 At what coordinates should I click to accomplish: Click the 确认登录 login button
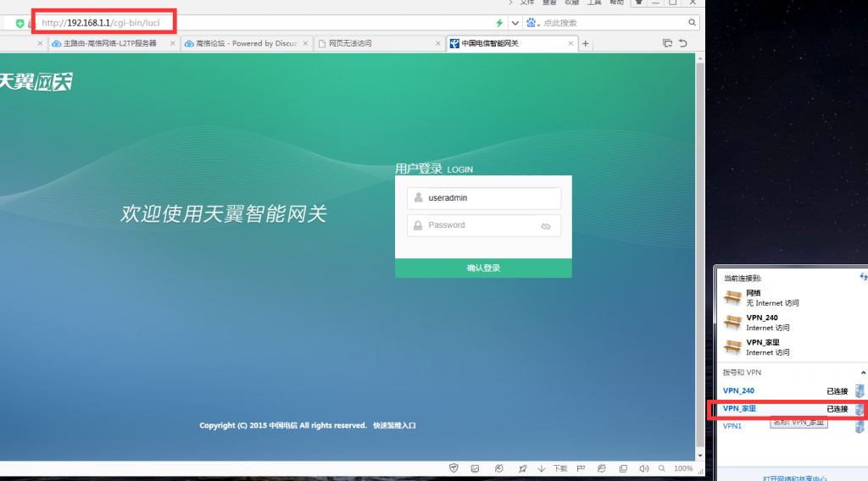(x=483, y=268)
